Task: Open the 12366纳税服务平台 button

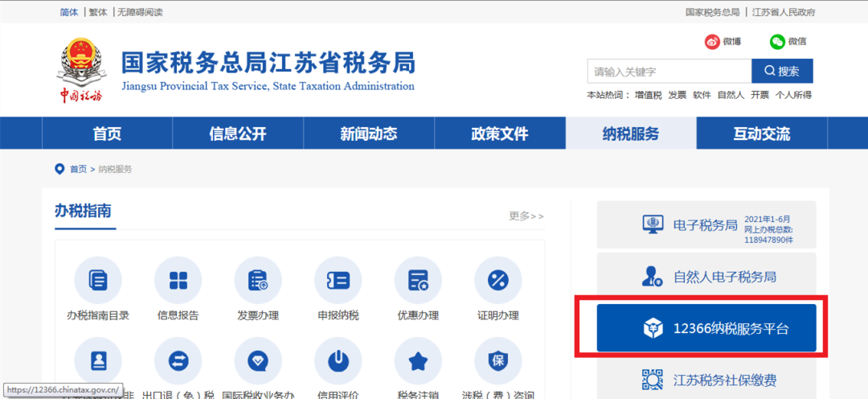Action: (706, 327)
